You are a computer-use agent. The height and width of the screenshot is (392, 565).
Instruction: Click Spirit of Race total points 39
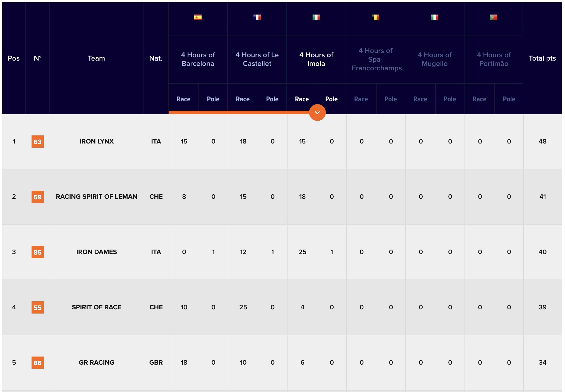pos(543,307)
